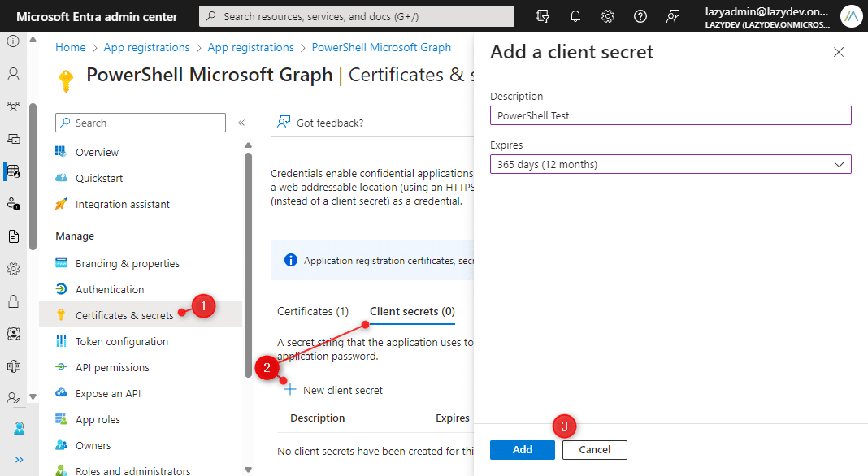Select Certificates & secrets menu item
The width and height of the screenshot is (868, 476).
[x=141, y=315]
